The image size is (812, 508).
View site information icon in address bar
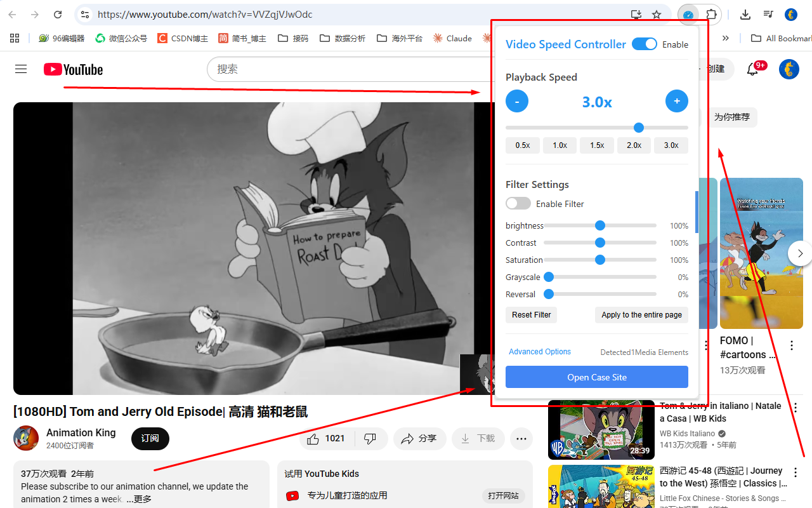click(84, 15)
